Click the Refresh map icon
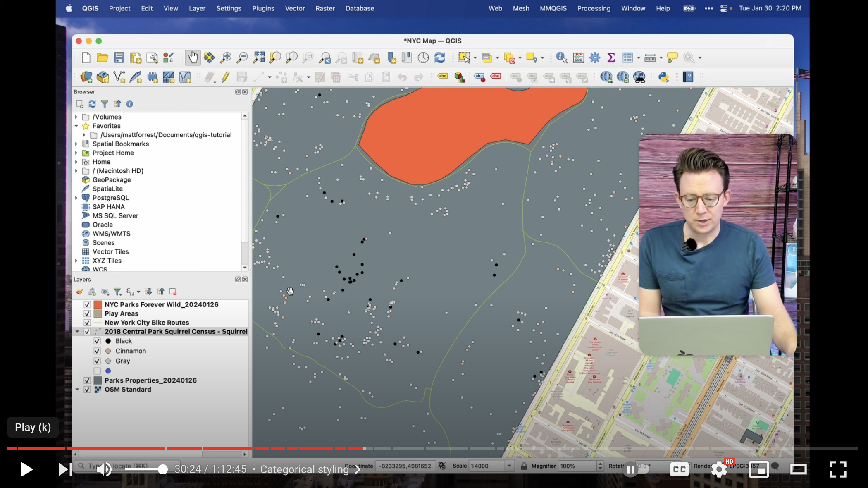 click(x=440, y=57)
